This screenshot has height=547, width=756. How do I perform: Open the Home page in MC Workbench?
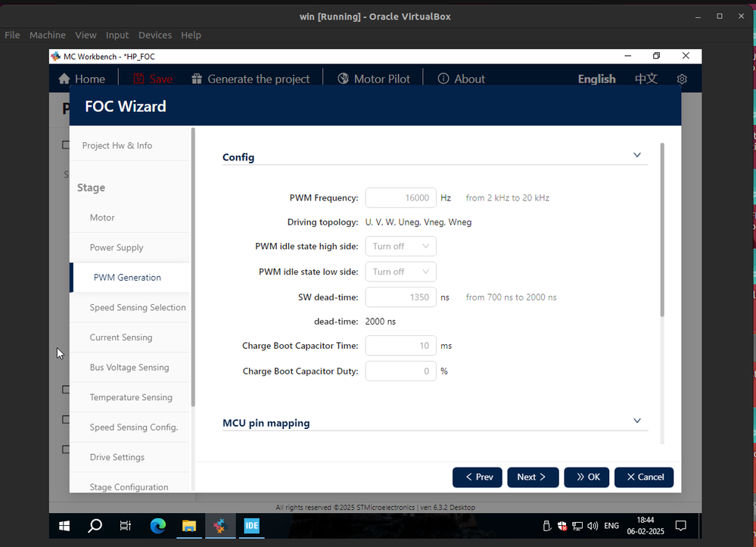click(82, 79)
